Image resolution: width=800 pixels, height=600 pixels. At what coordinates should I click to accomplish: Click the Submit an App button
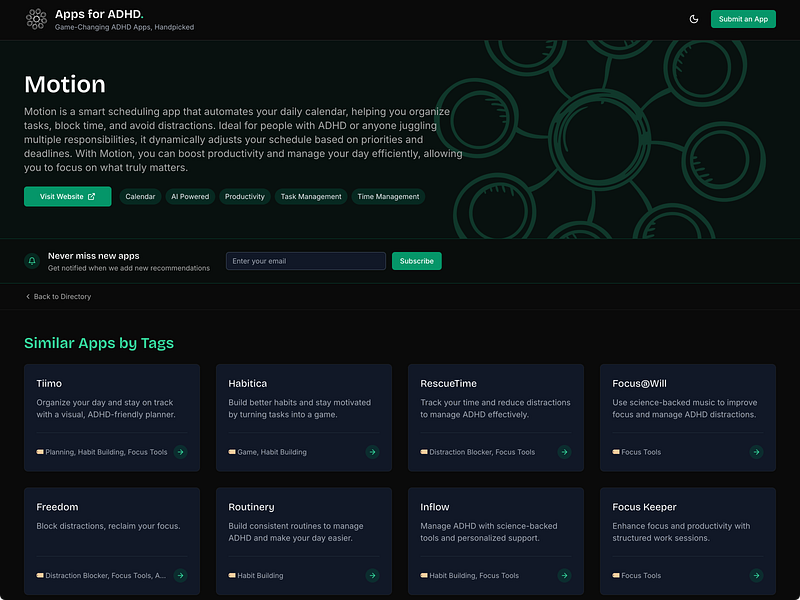pyautogui.click(x=743, y=19)
